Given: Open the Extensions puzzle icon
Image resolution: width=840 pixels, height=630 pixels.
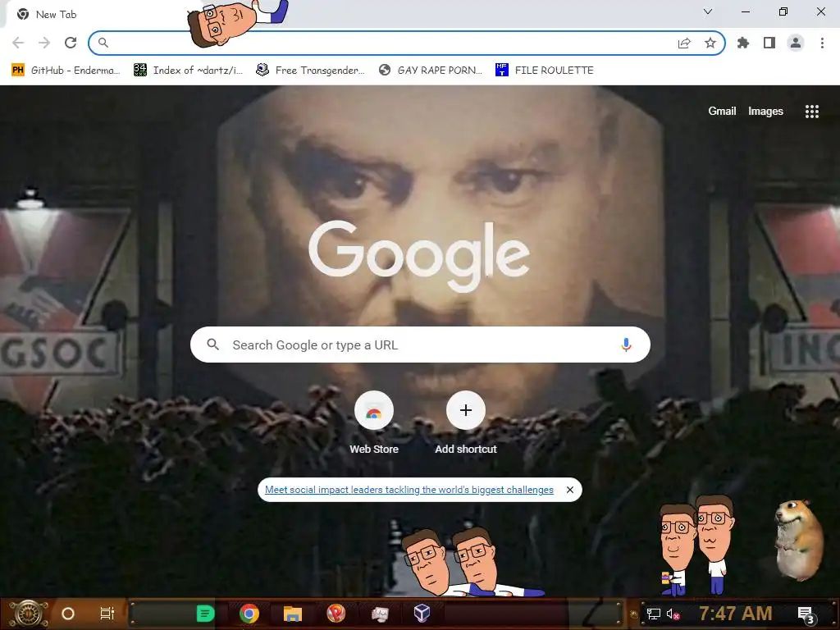Looking at the screenshot, I should [x=743, y=43].
